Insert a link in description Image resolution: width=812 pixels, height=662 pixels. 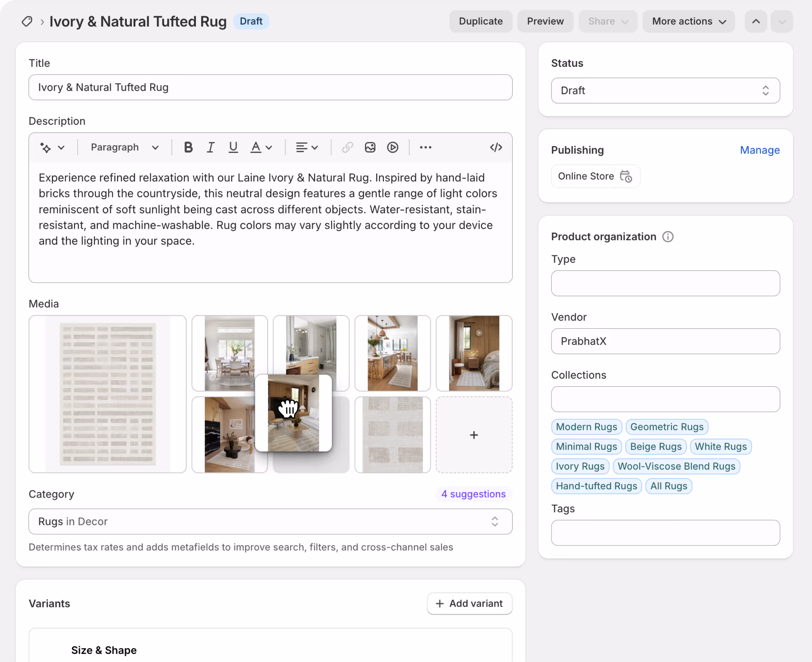[347, 147]
